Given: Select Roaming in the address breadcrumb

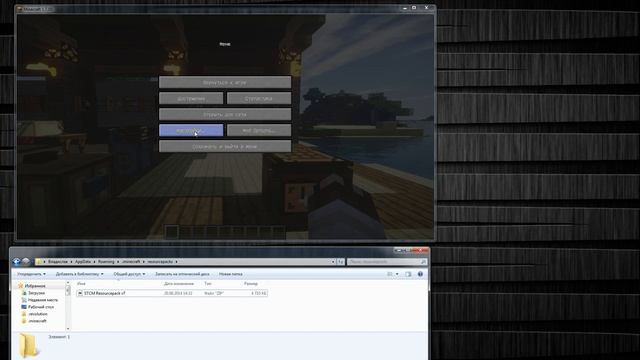Looking at the screenshot, I should (x=106, y=262).
